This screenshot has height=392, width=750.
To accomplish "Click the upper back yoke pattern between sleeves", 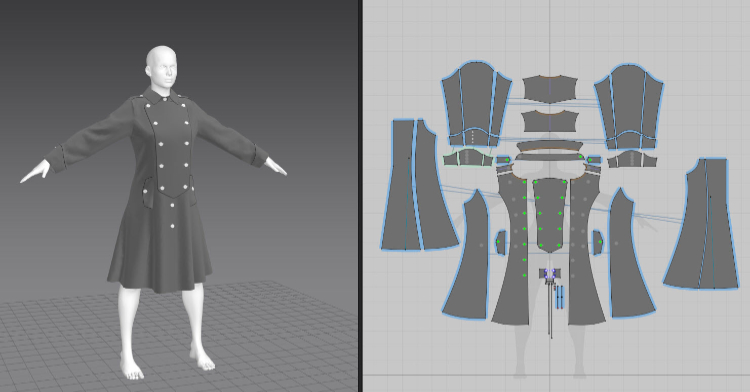I will pyautogui.click(x=550, y=89).
